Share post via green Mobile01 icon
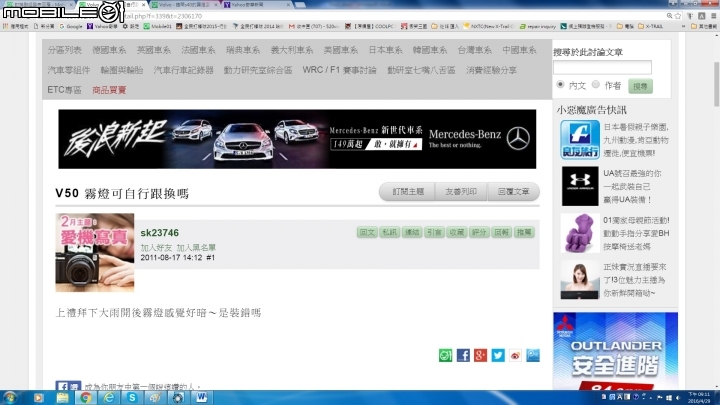The image size is (720, 405). 445,355
